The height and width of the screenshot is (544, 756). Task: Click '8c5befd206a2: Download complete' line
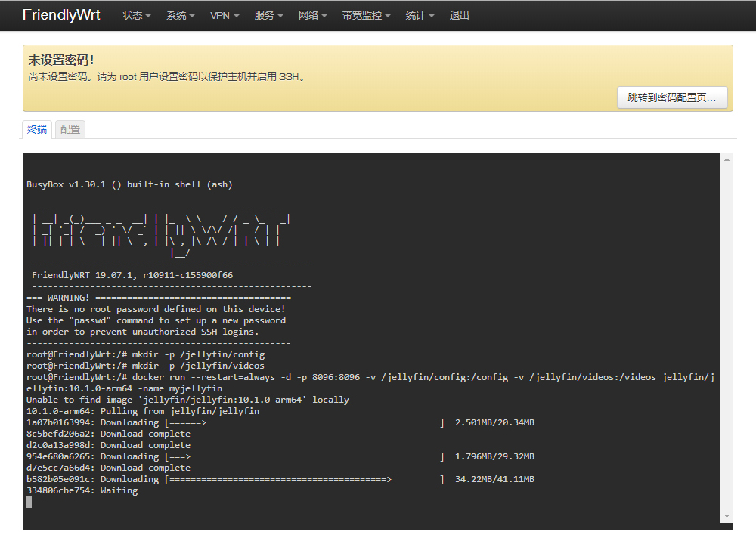108,434
